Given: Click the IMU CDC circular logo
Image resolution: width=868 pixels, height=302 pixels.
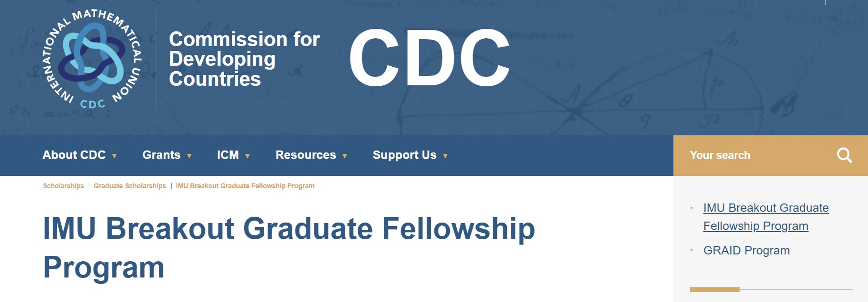Looking at the screenshot, I should tap(93, 58).
